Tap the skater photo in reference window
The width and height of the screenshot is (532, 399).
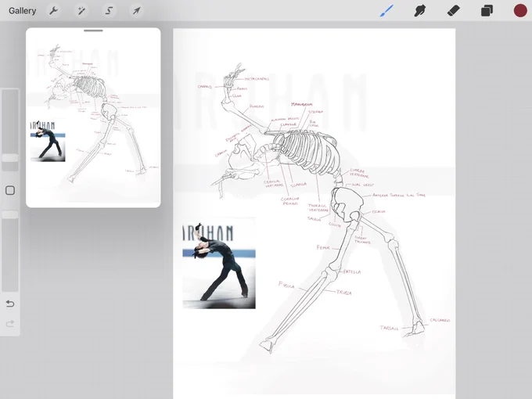48,141
